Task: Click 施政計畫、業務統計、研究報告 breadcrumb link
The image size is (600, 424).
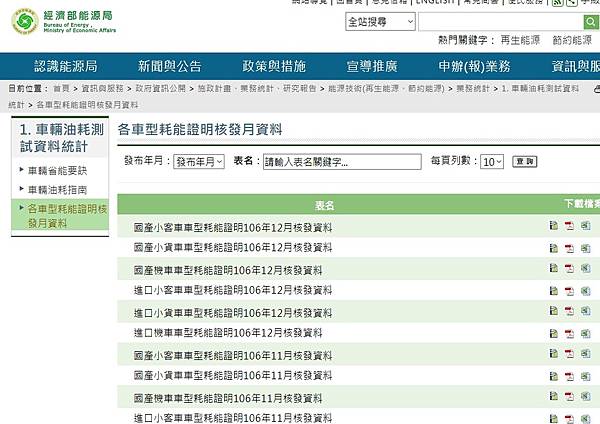Action: (257, 88)
